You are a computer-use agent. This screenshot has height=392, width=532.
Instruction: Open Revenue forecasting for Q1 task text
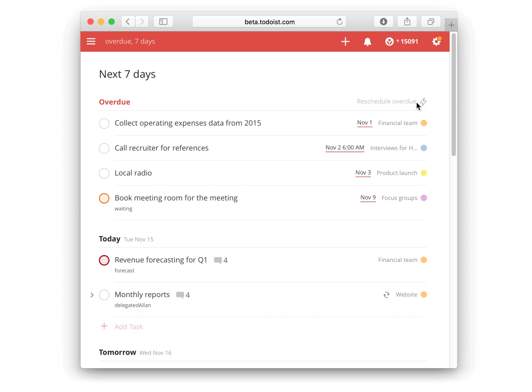click(x=161, y=260)
